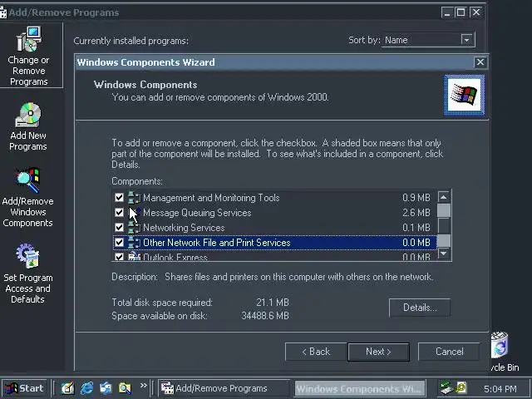Cancel the Windows Components Wizard
532x399 pixels.
coord(449,352)
